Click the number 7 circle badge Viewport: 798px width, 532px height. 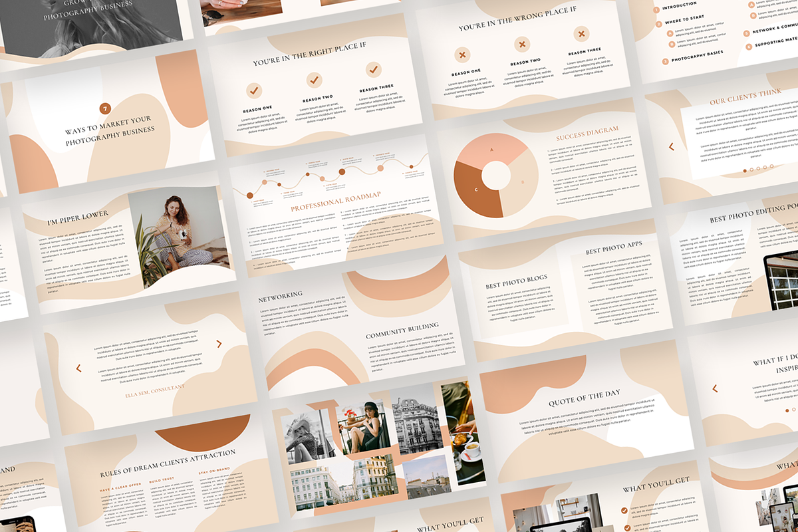tap(105, 108)
